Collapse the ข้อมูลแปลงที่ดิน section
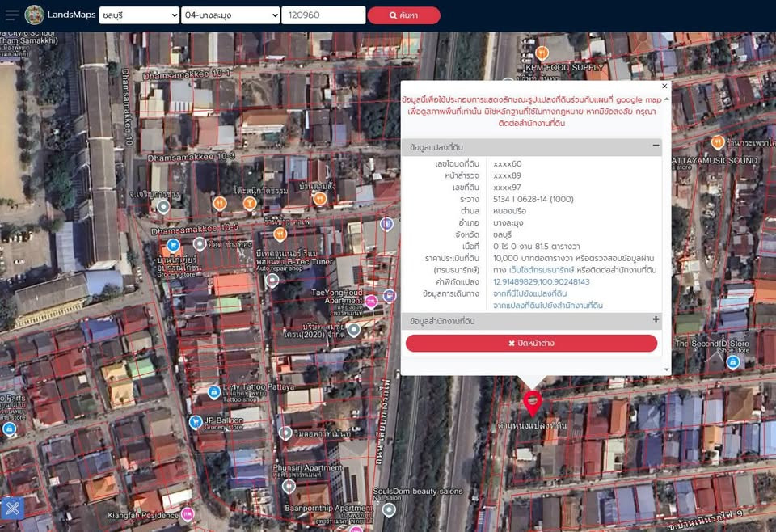The height and width of the screenshot is (532, 776). (656, 146)
